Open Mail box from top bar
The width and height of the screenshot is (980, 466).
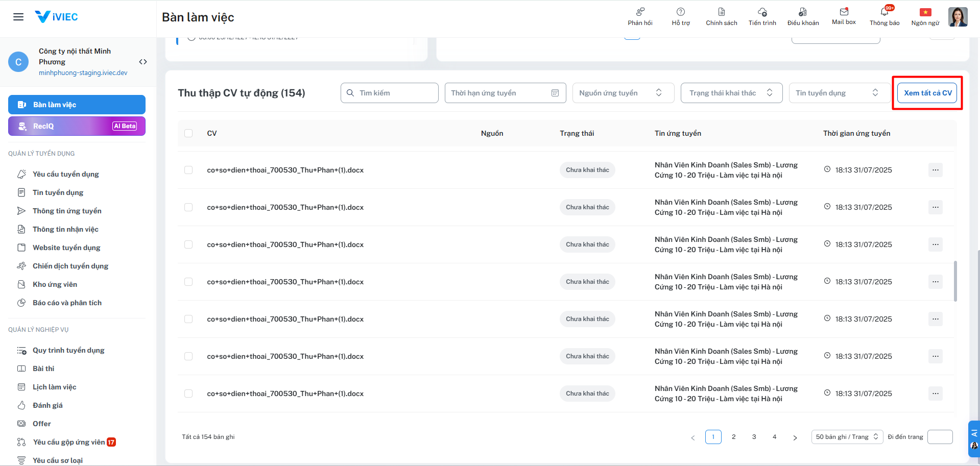pyautogui.click(x=844, y=16)
